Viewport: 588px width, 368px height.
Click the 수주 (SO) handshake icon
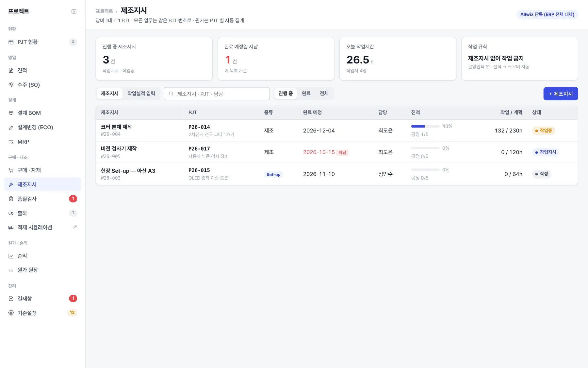pyautogui.click(x=11, y=85)
